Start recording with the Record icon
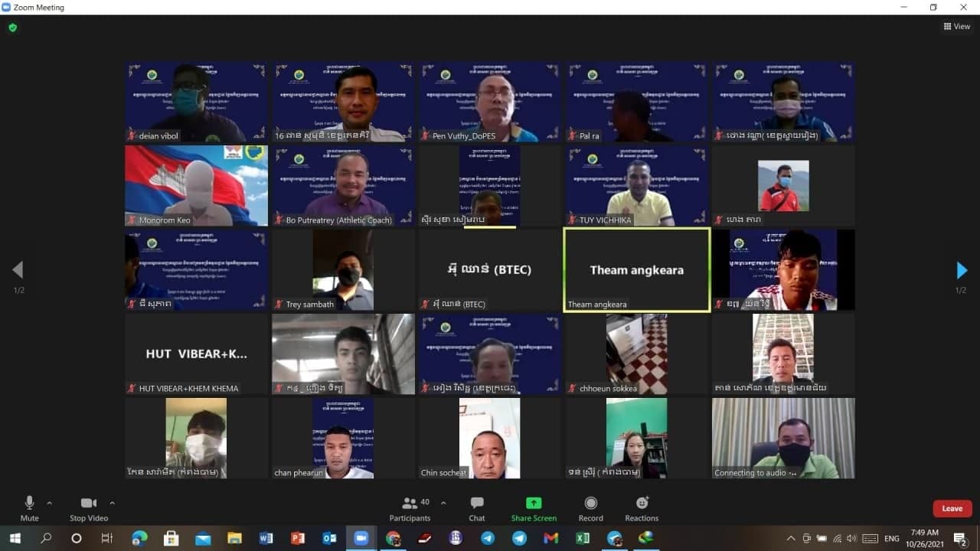Image resolution: width=980 pixels, height=551 pixels. pyautogui.click(x=590, y=507)
